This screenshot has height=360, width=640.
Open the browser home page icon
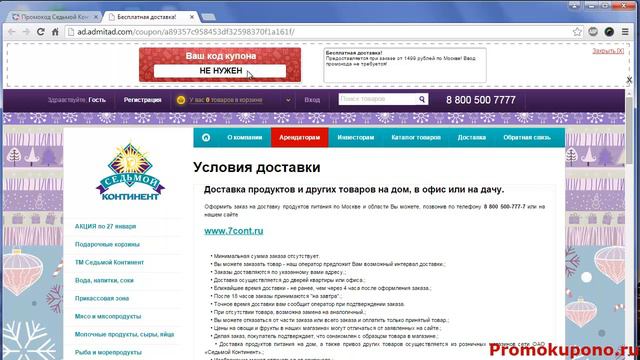[x=55, y=32]
